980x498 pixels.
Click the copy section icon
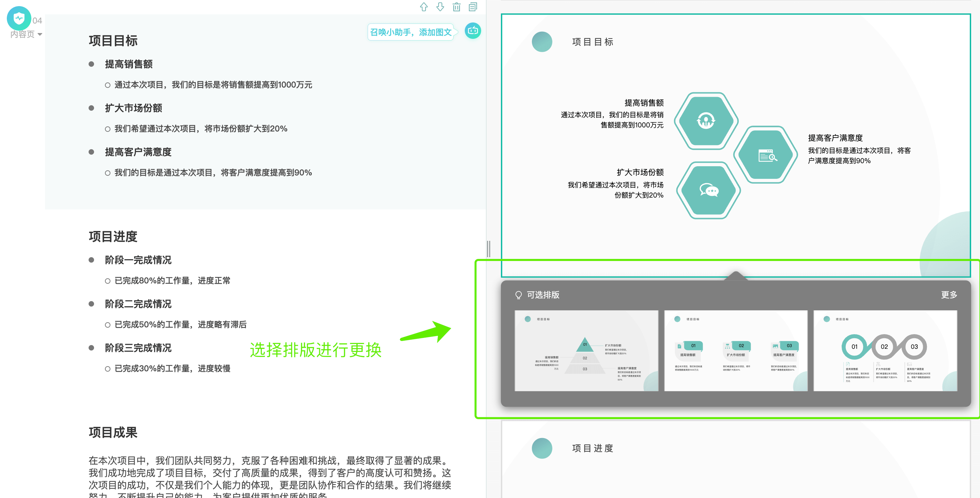pyautogui.click(x=473, y=7)
